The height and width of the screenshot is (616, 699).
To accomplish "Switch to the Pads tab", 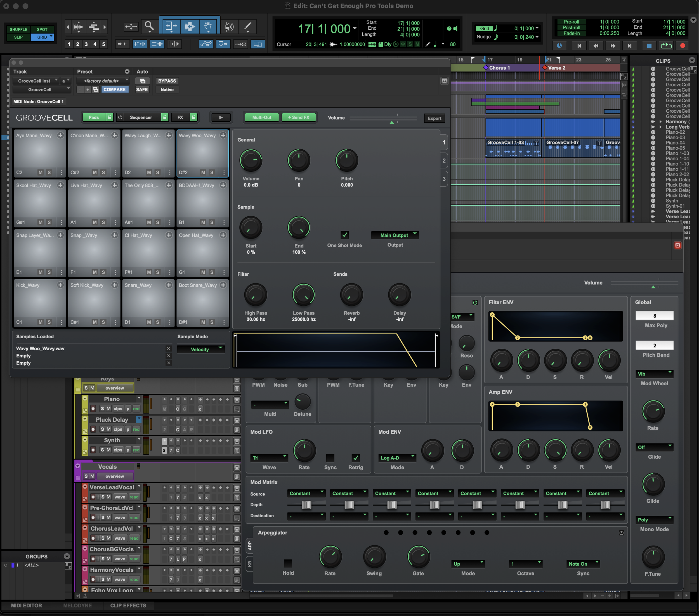I will click(94, 117).
